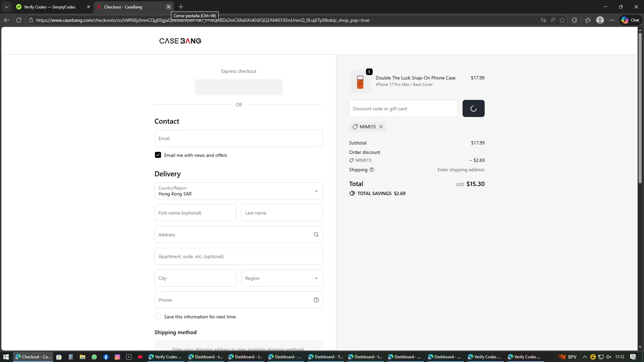Open WhatsApp from the taskbar
The height and width of the screenshot is (362, 644).
94,357
